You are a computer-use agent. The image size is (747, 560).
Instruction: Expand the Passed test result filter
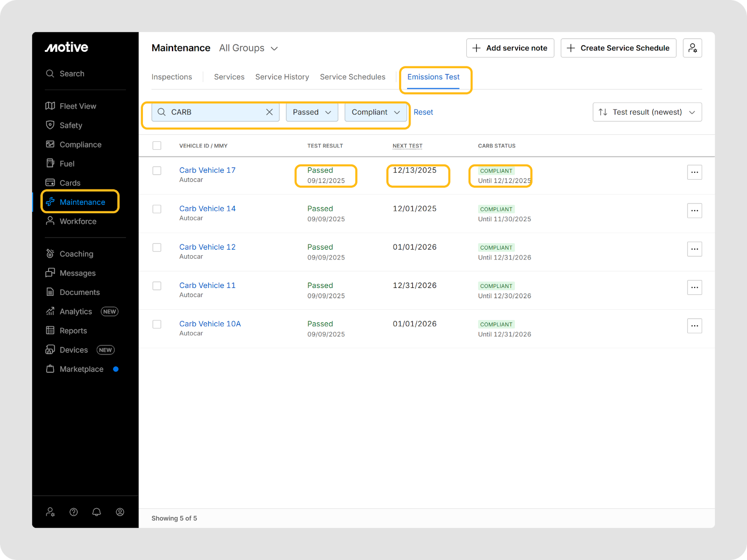(312, 112)
